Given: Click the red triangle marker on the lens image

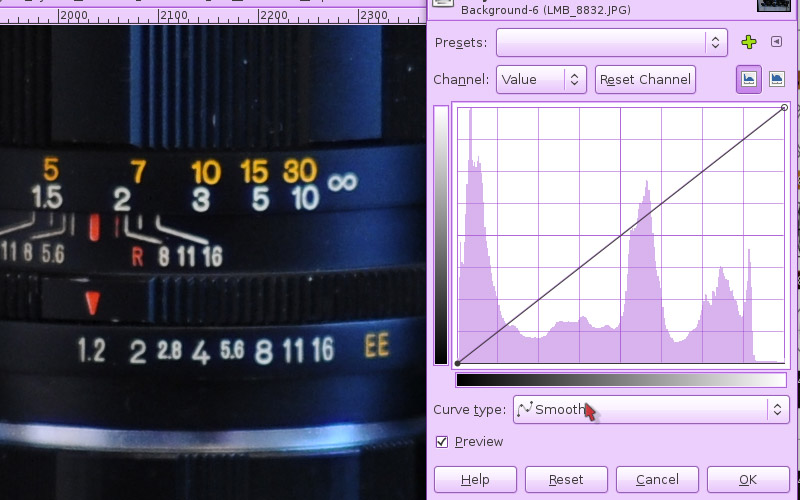Looking at the screenshot, I should pos(93,302).
